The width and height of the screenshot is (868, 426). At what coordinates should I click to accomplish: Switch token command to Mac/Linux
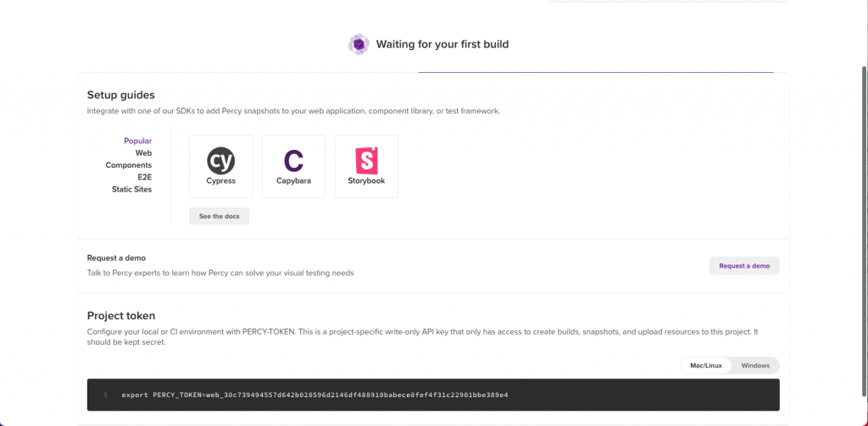click(706, 366)
